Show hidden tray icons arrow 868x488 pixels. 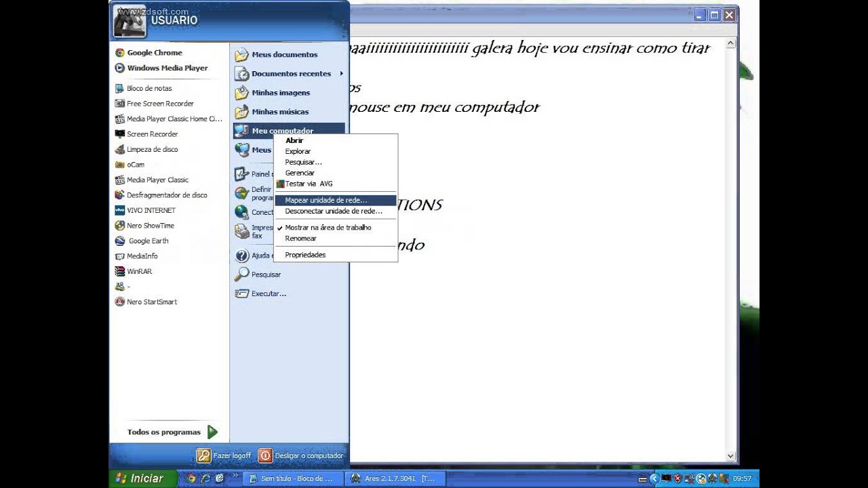(x=654, y=479)
